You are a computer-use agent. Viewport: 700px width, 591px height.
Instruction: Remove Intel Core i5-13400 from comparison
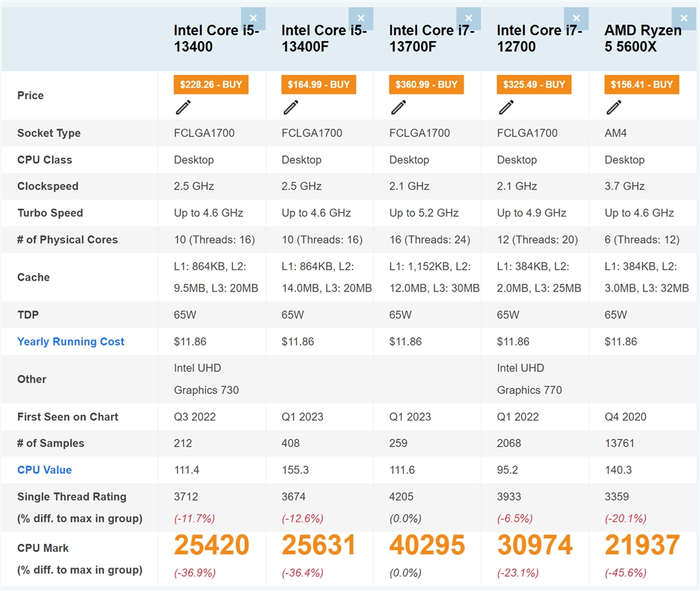(254, 18)
